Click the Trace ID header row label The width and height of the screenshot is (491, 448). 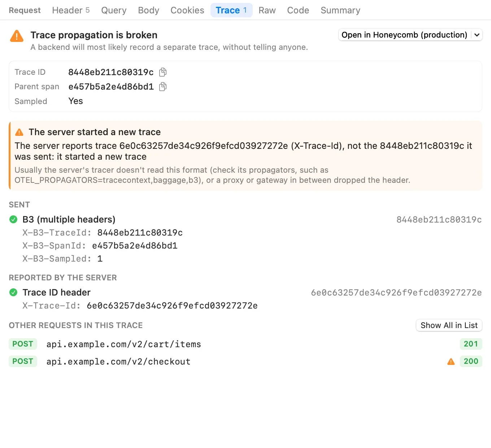[56, 292]
